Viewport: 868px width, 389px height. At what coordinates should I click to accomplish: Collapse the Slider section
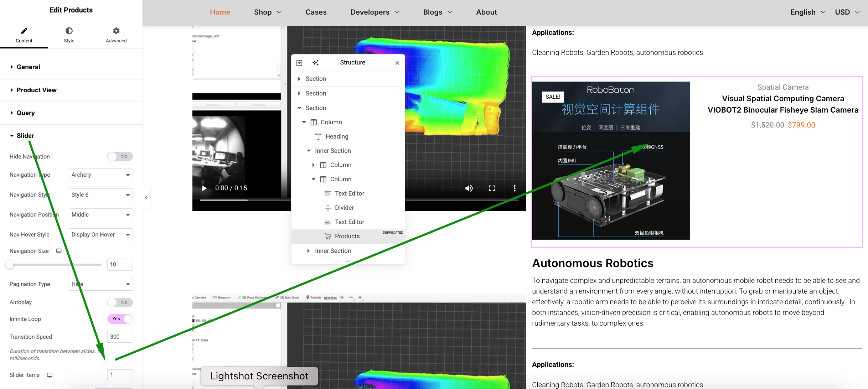click(71, 136)
